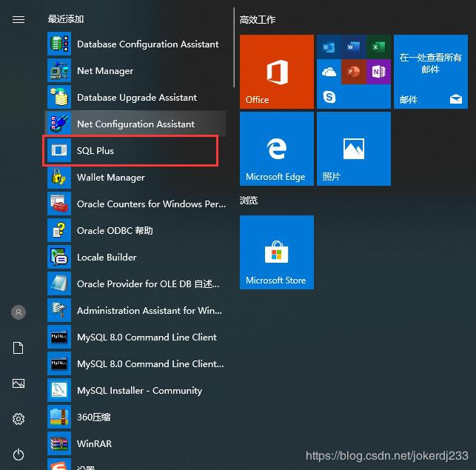
Task: Open the user account icon
Action: (x=19, y=312)
